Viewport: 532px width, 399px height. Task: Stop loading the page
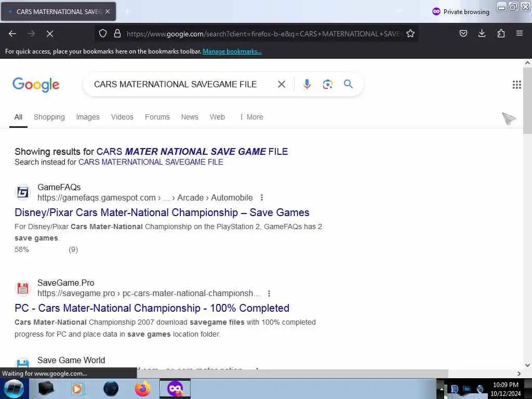(49, 34)
